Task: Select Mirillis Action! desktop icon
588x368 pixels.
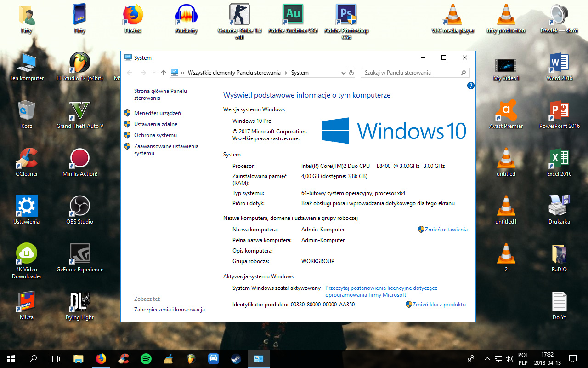Action: [x=80, y=162]
